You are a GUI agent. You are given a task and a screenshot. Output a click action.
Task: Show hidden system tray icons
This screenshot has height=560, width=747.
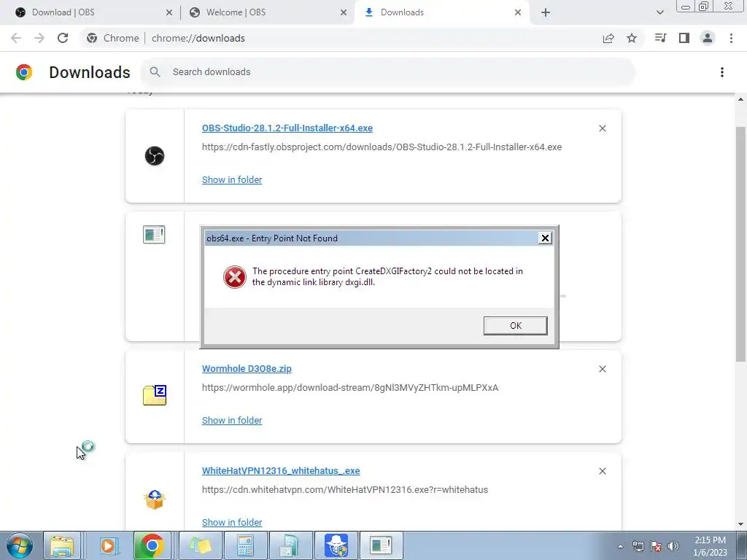pyautogui.click(x=620, y=546)
